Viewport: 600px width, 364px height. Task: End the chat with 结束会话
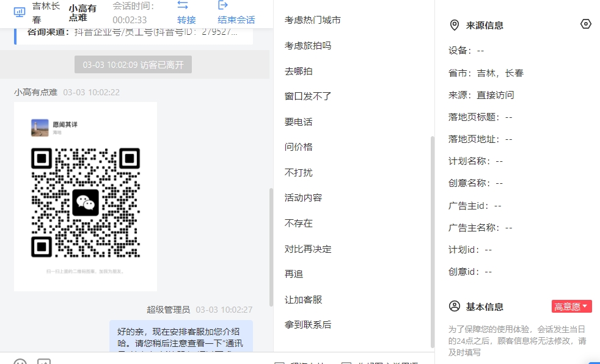(236, 13)
